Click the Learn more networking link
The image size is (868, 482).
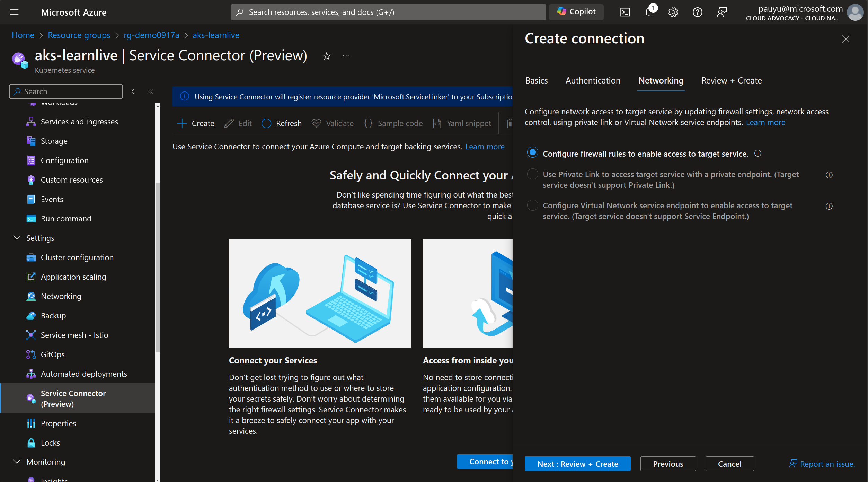point(765,122)
